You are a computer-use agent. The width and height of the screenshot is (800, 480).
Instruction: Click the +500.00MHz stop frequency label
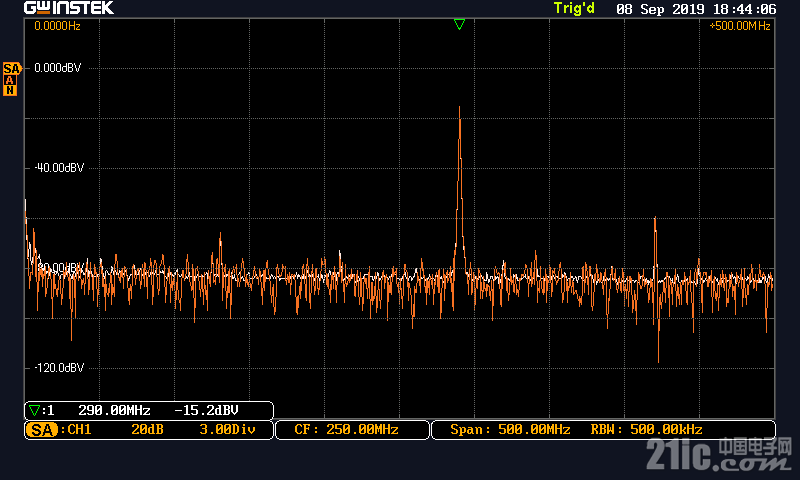click(740, 26)
